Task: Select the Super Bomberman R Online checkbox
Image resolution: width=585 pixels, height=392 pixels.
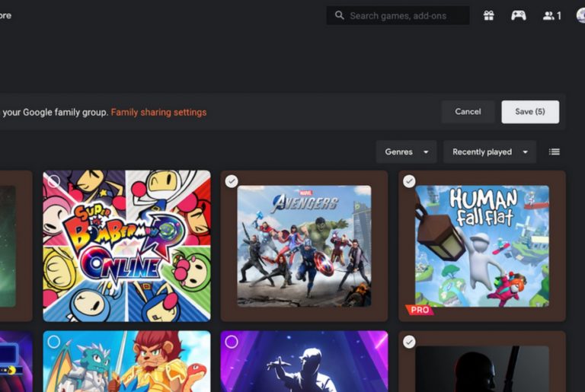Action: point(54,181)
